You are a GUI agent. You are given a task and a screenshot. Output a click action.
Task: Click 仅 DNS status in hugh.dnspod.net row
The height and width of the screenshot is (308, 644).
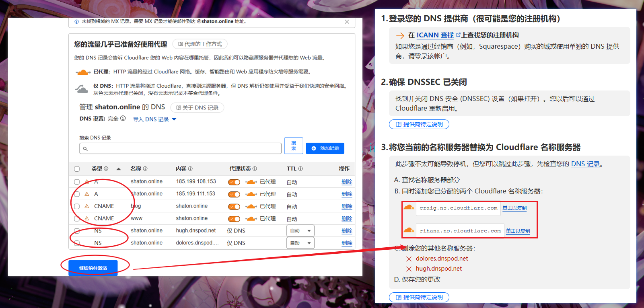pos(236,231)
